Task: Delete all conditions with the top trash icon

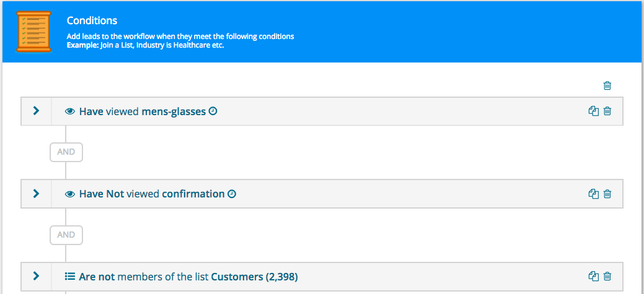Action: (x=607, y=86)
